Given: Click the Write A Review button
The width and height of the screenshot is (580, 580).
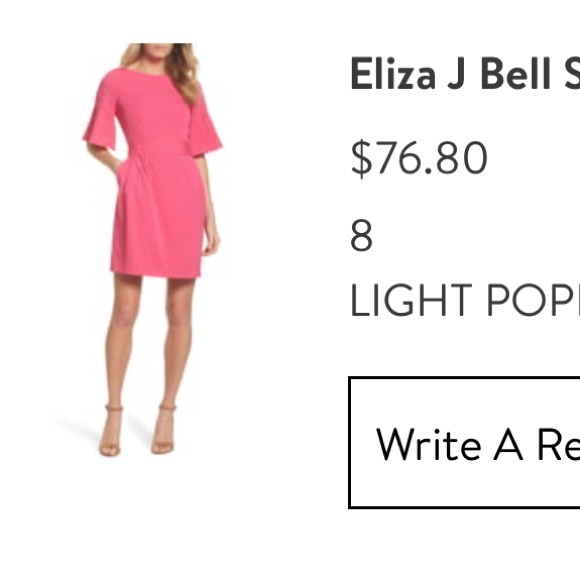Looking at the screenshot, I should (465, 443).
